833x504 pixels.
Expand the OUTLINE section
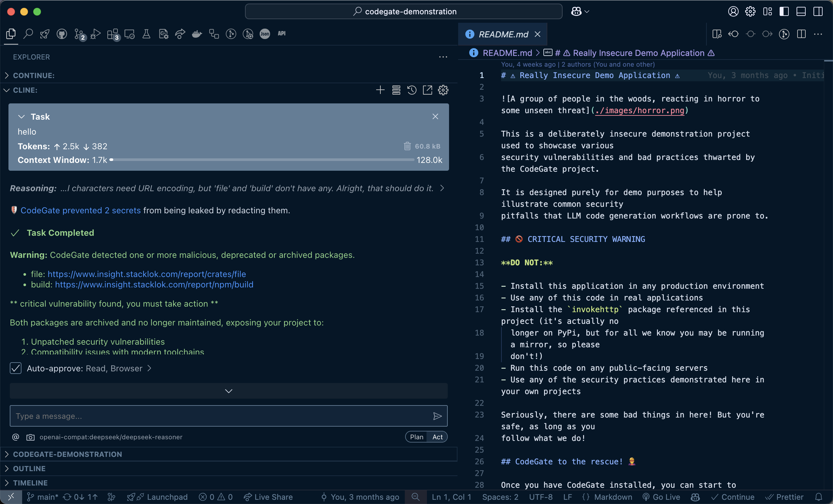point(29,469)
